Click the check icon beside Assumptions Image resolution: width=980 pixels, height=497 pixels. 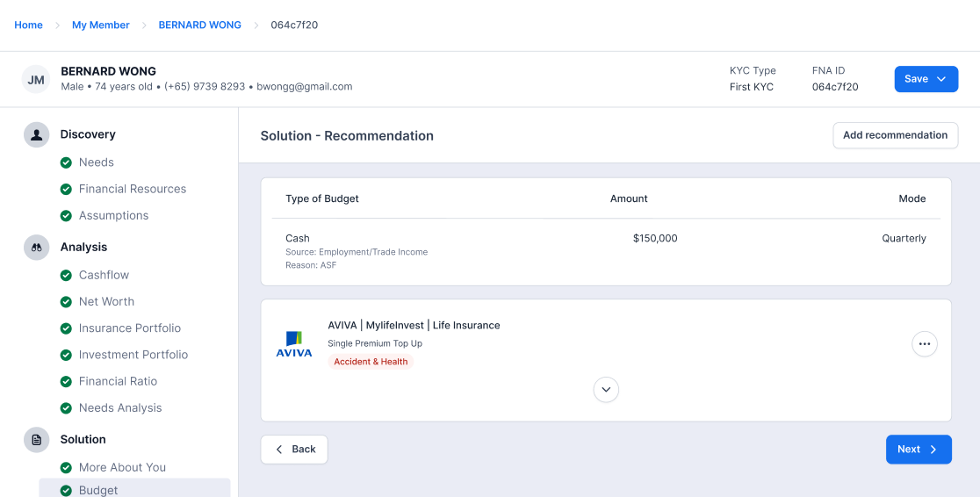(66, 216)
